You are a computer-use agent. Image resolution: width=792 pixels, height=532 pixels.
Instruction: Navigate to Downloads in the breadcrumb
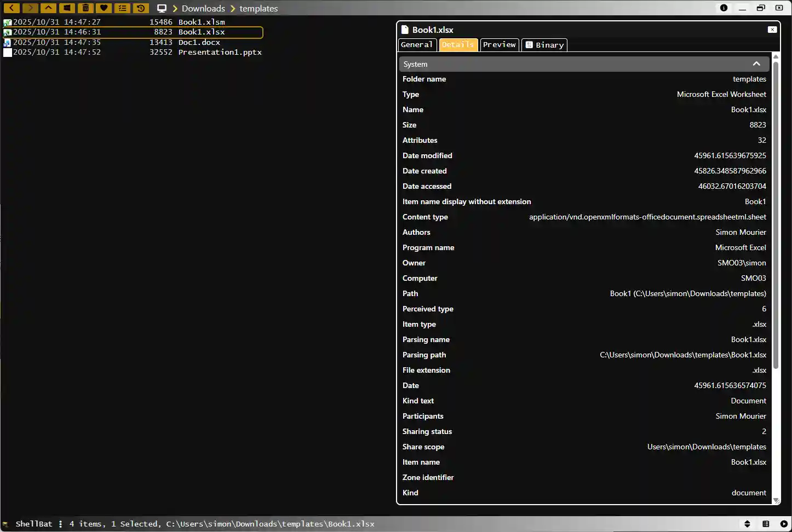(x=203, y=9)
